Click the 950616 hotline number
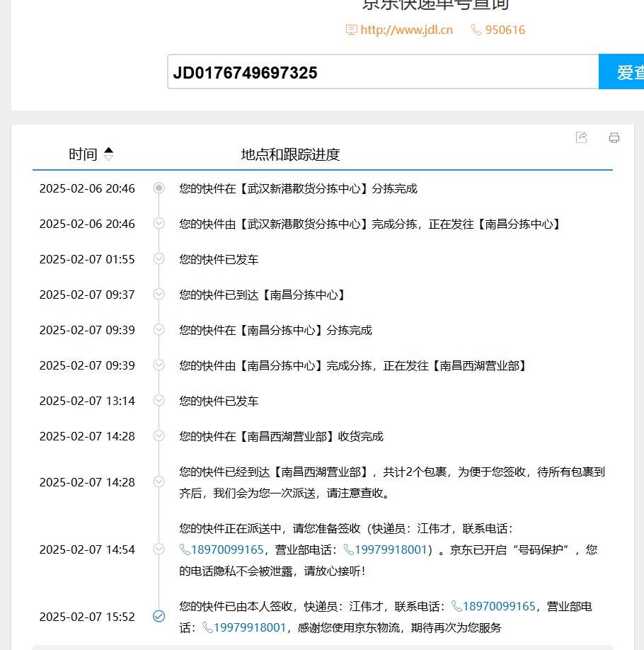The height and width of the screenshot is (650, 644). pos(505,30)
